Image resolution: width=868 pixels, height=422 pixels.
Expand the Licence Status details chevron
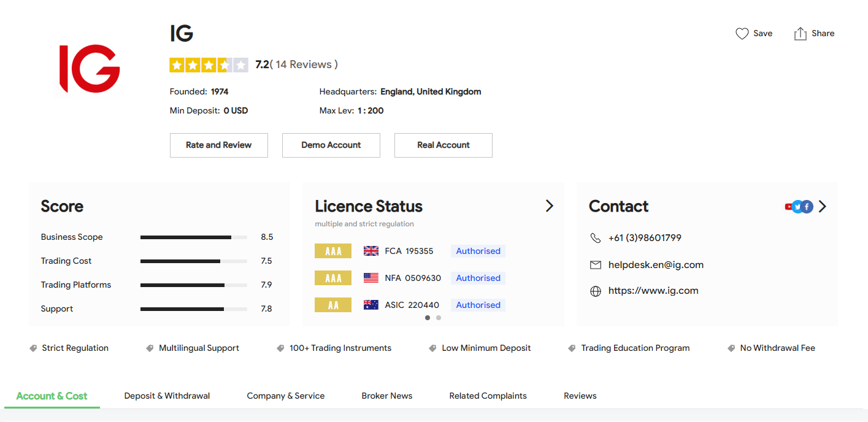[x=549, y=205]
